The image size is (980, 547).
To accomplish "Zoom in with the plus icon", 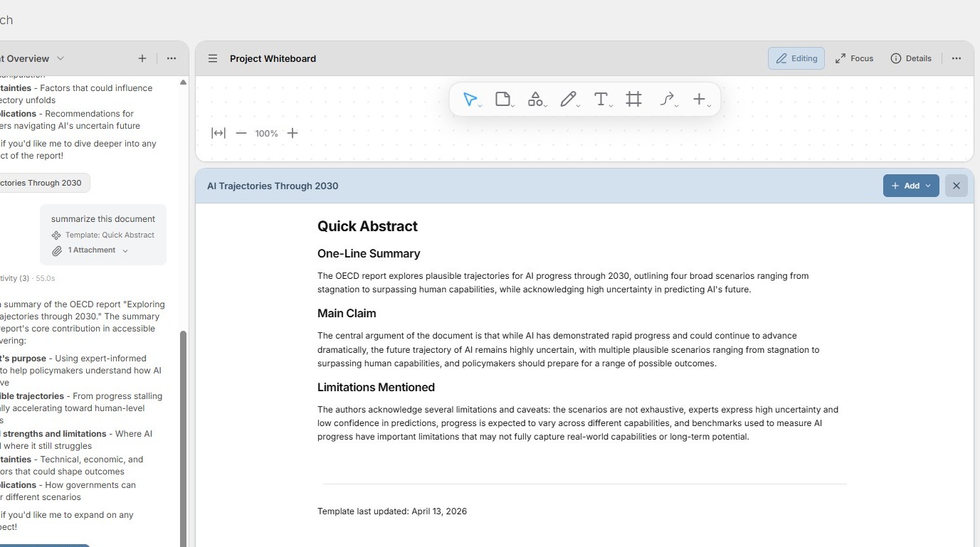I will pyautogui.click(x=293, y=133).
